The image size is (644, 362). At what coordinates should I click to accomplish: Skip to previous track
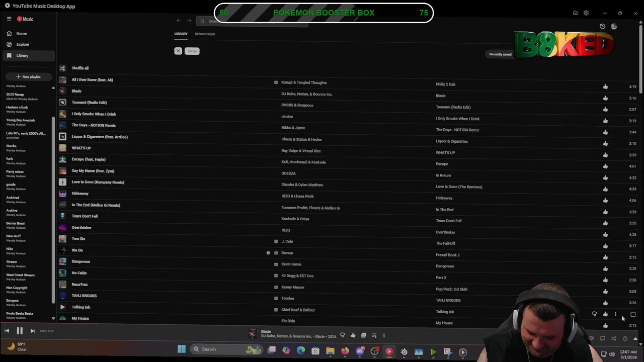tap(7, 331)
